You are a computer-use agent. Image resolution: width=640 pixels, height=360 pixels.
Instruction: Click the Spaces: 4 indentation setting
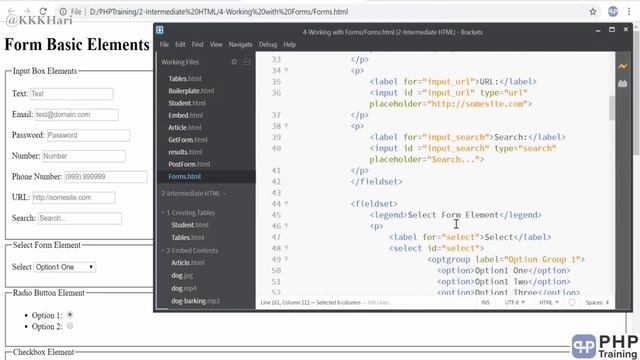(x=597, y=302)
